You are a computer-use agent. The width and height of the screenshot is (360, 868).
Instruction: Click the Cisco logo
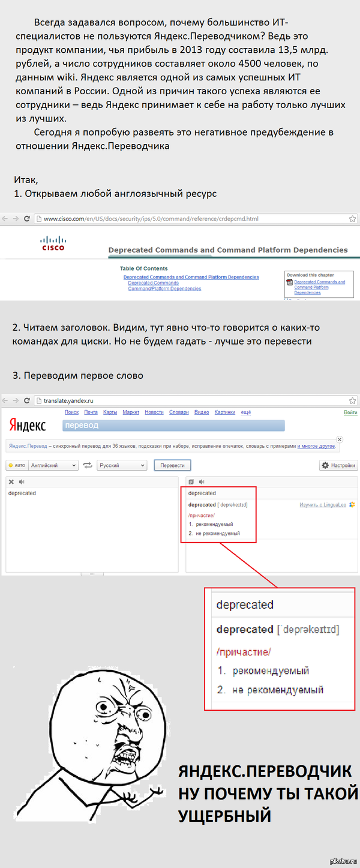pyautogui.click(x=53, y=243)
